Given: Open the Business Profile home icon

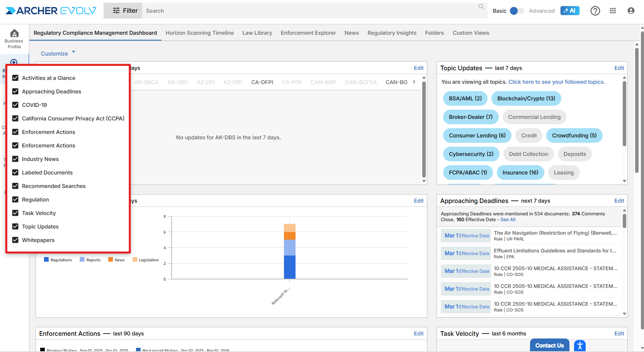Looking at the screenshot, I should pos(14,34).
